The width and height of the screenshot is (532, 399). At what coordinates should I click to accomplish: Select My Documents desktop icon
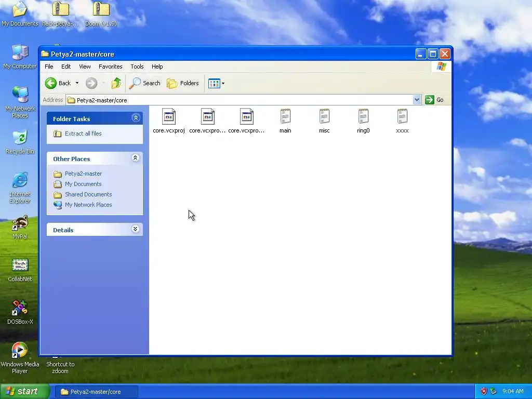[x=20, y=14]
